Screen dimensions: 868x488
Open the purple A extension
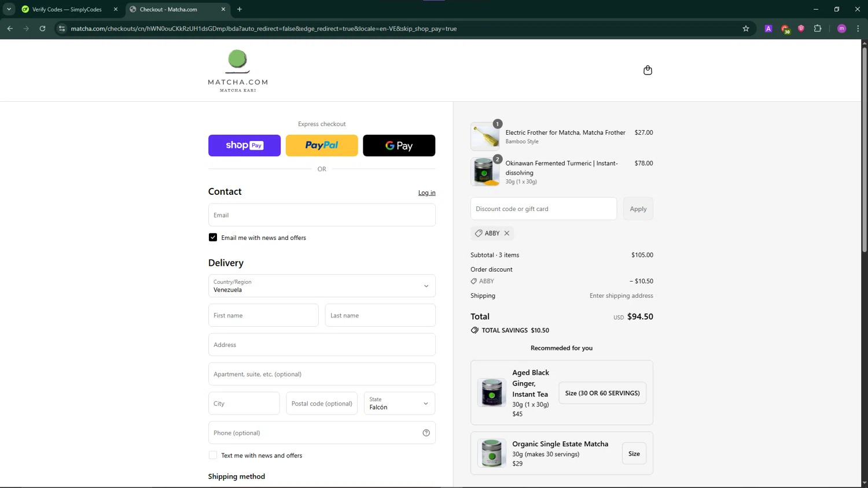768,28
